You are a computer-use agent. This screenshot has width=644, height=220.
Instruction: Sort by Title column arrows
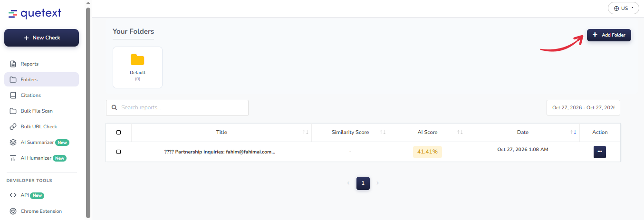click(x=306, y=132)
